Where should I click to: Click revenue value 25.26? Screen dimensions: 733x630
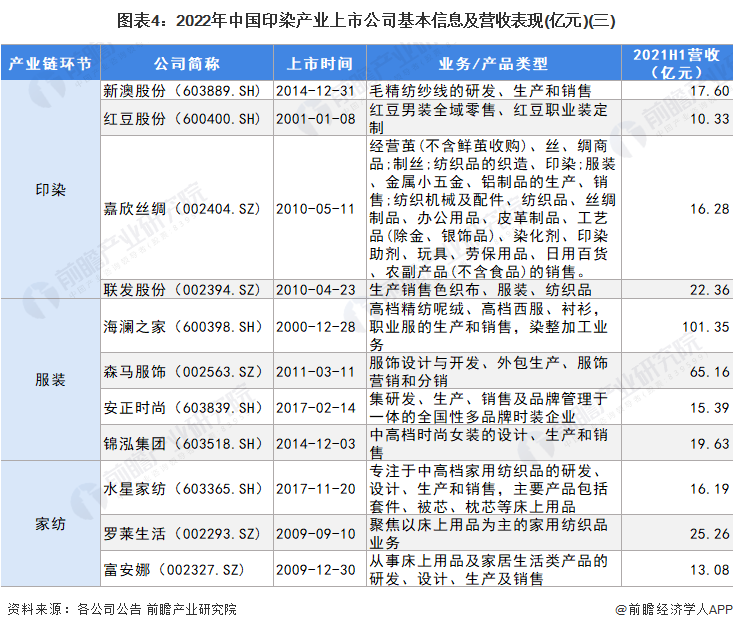(x=710, y=533)
